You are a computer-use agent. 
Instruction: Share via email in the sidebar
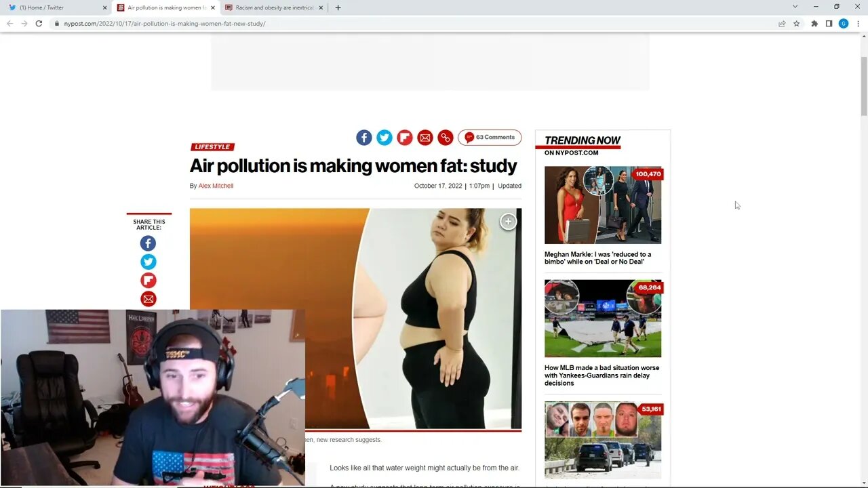click(x=148, y=299)
